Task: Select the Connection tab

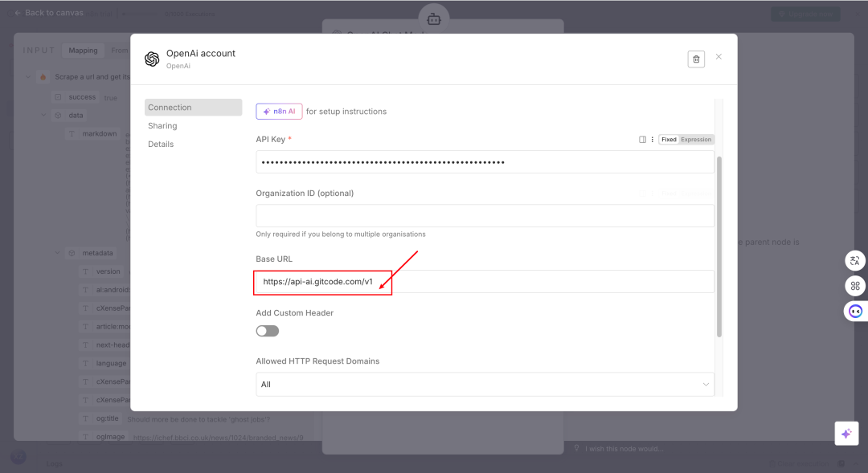Action: [x=193, y=108]
